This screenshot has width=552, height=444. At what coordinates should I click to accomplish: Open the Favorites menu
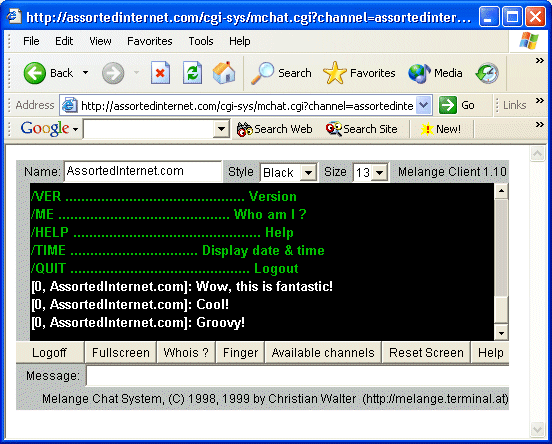[150, 41]
